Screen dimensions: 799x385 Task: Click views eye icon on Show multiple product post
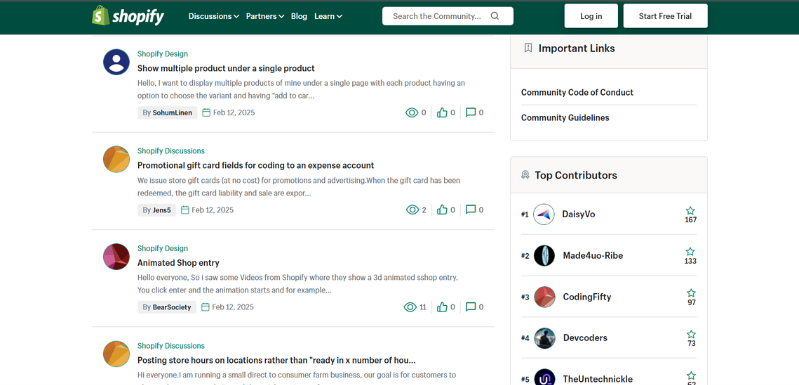pos(412,113)
